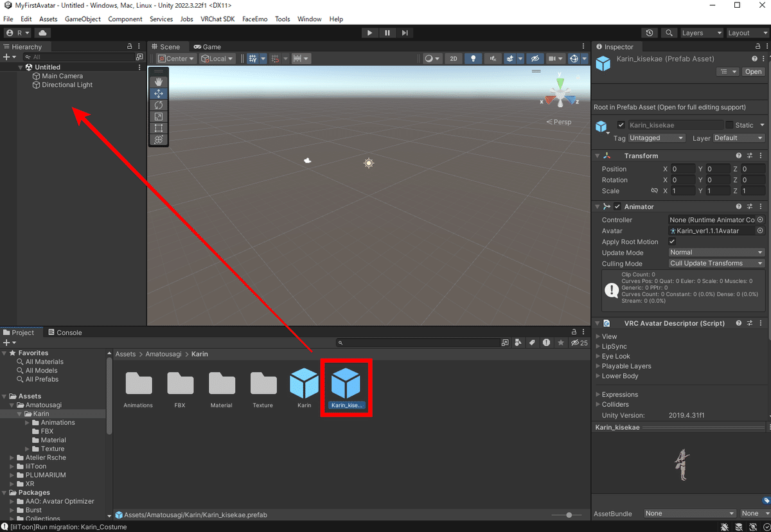Collapse the Transform component
This screenshot has width=771, height=532.
(x=598, y=156)
